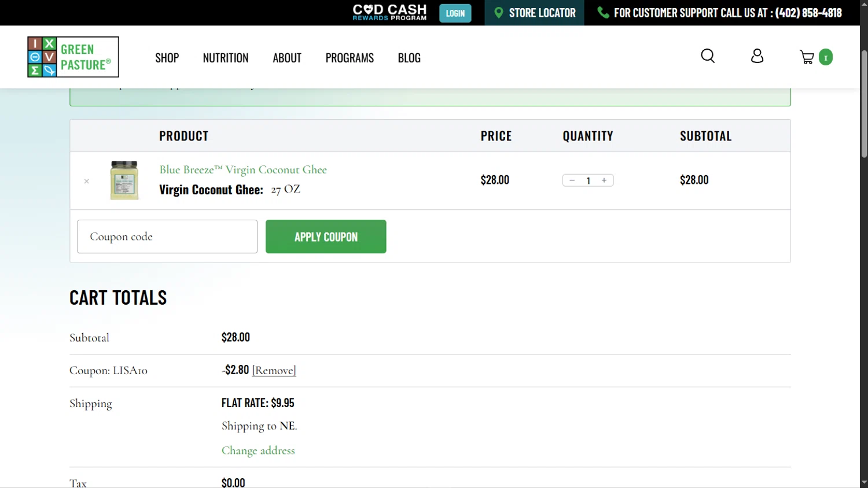Screen dimensions: 868x488
Task: Click the $28.00 price cell
Action: [x=495, y=180]
